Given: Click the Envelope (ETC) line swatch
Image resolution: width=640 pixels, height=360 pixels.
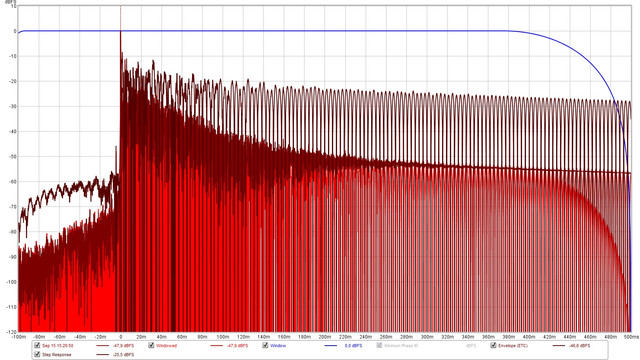Looking at the screenshot, I should tap(559, 346).
